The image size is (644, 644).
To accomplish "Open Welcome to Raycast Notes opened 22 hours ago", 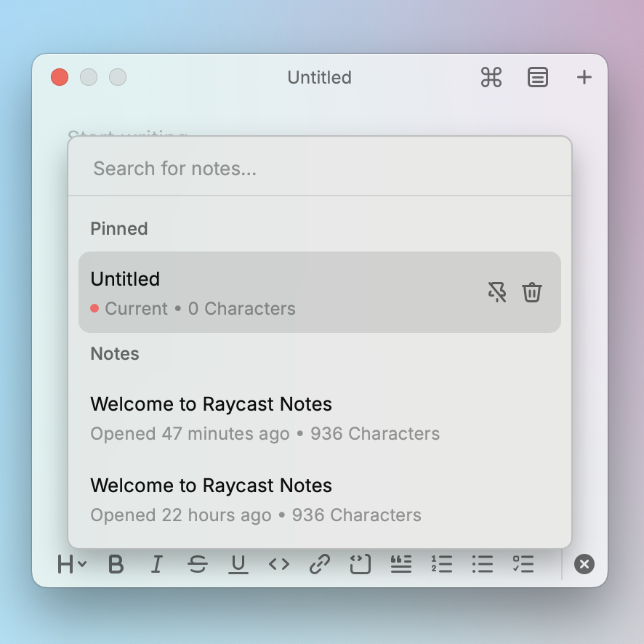I will (x=320, y=499).
